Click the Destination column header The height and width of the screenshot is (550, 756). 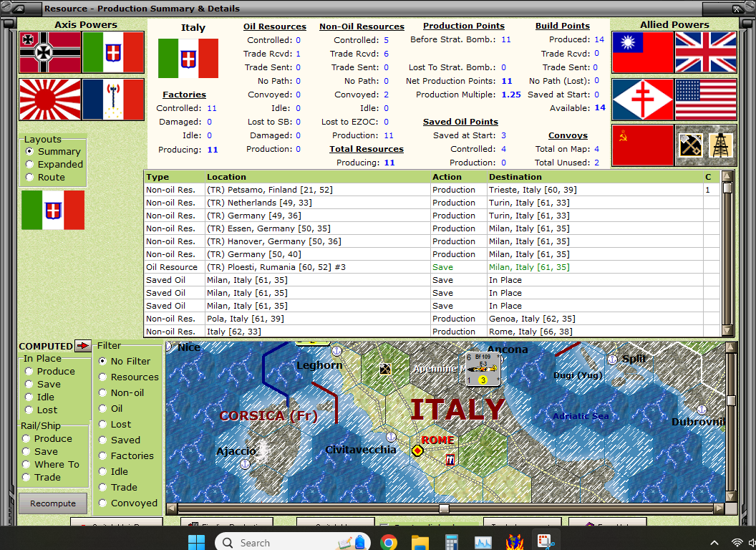(x=595, y=177)
